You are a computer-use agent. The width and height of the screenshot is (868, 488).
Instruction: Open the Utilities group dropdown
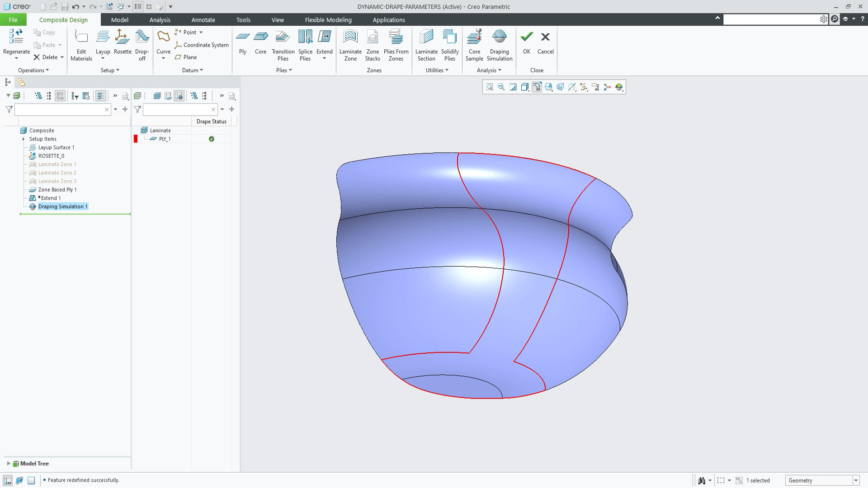[437, 70]
